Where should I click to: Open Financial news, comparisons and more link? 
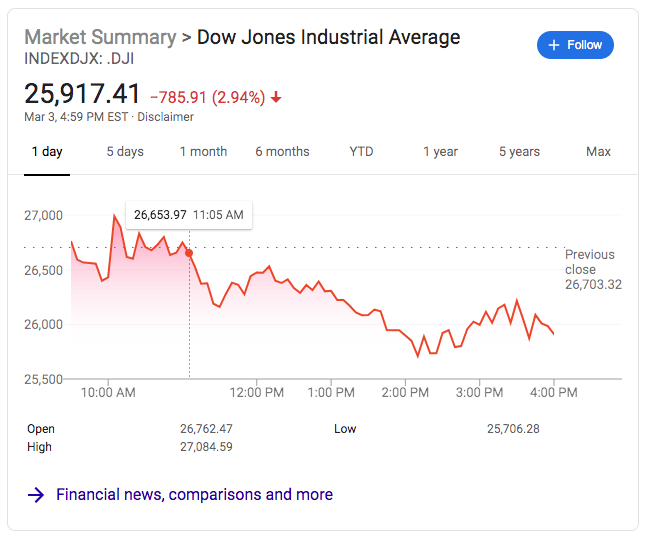tap(194, 495)
